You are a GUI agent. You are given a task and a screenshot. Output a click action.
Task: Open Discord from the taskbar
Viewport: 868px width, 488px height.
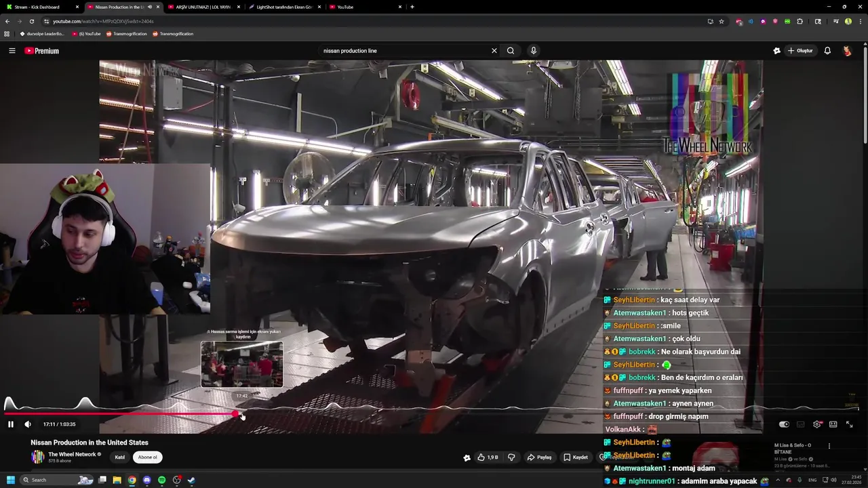click(146, 480)
